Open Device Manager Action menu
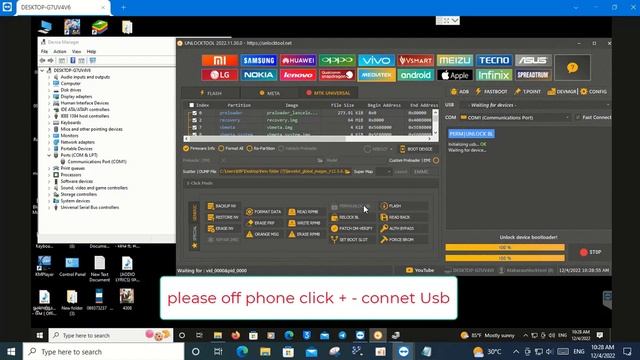640x360 pixels. click(60, 51)
